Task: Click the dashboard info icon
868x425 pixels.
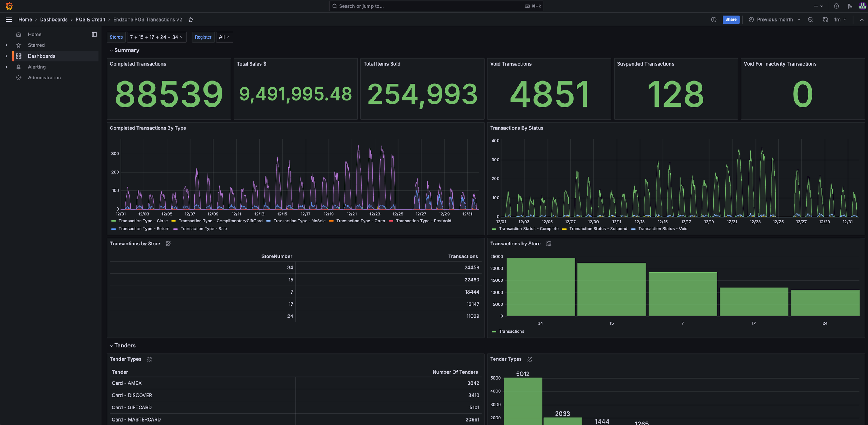Action: (x=713, y=19)
